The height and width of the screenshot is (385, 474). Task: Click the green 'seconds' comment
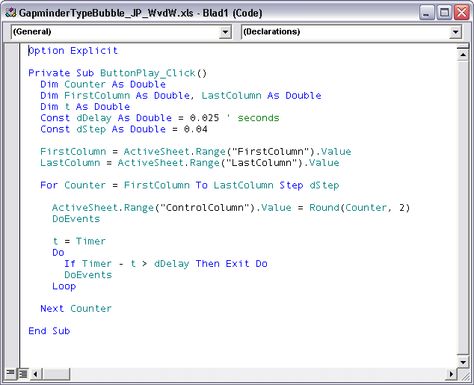258,118
